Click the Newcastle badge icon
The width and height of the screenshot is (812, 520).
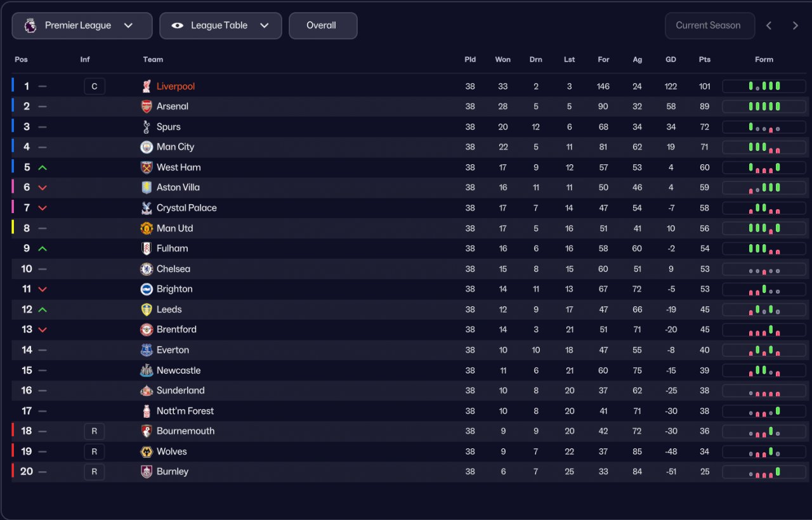pos(147,370)
